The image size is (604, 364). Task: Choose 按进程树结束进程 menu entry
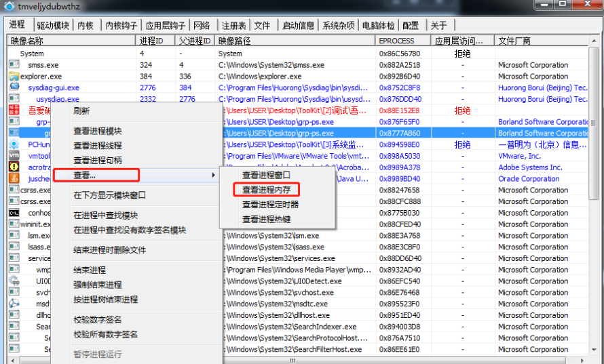[136, 300]
